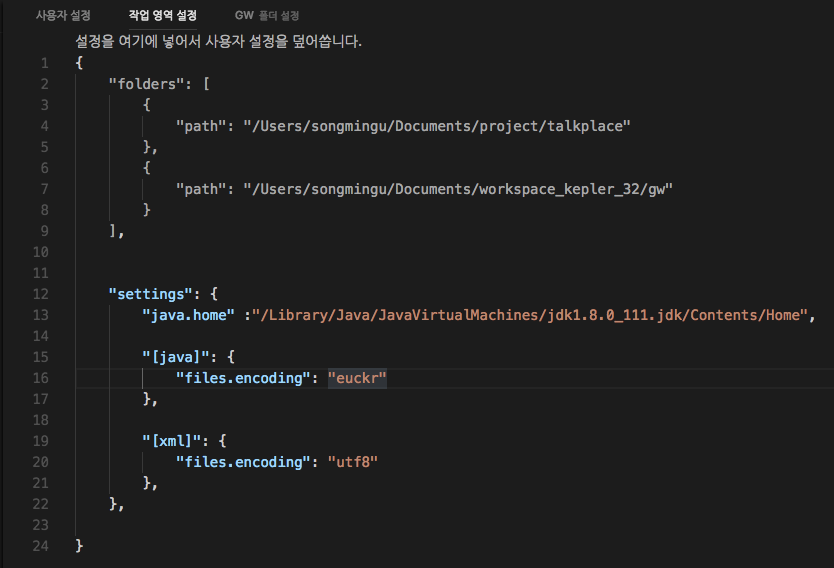
Task: Click line number 1 in the gutter
Action: click(x=44, y=63)
